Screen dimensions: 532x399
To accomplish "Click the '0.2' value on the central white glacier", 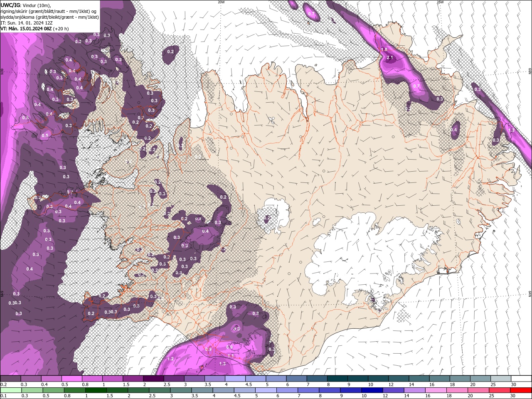I will pos(268,218).
